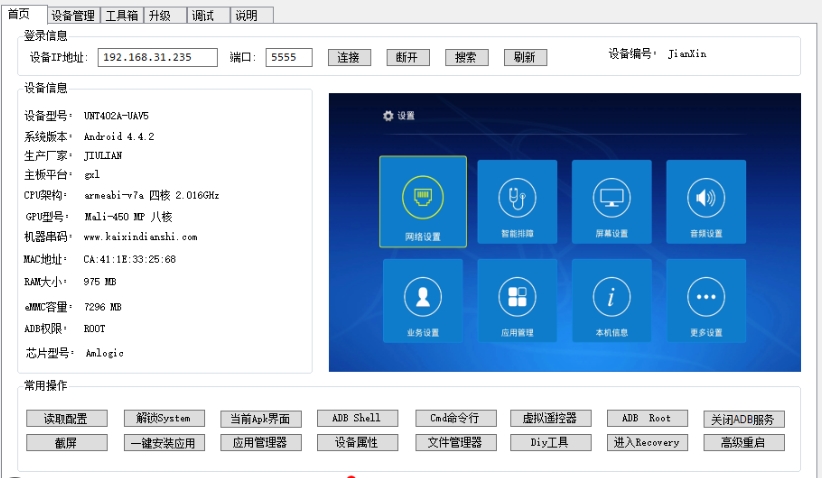Click the device ID JianXin

pos(687,54)
